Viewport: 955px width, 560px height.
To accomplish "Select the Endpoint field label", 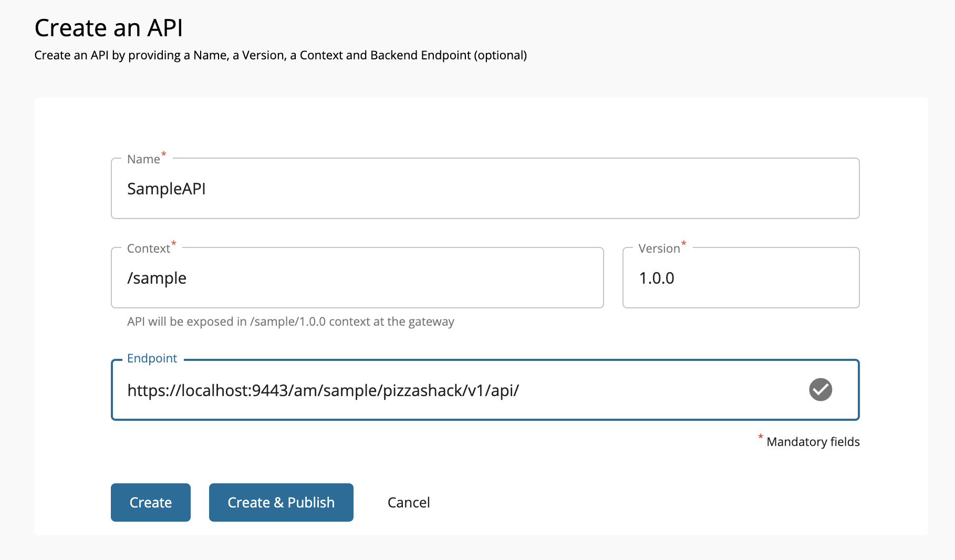I will click(x=152, y=358).
